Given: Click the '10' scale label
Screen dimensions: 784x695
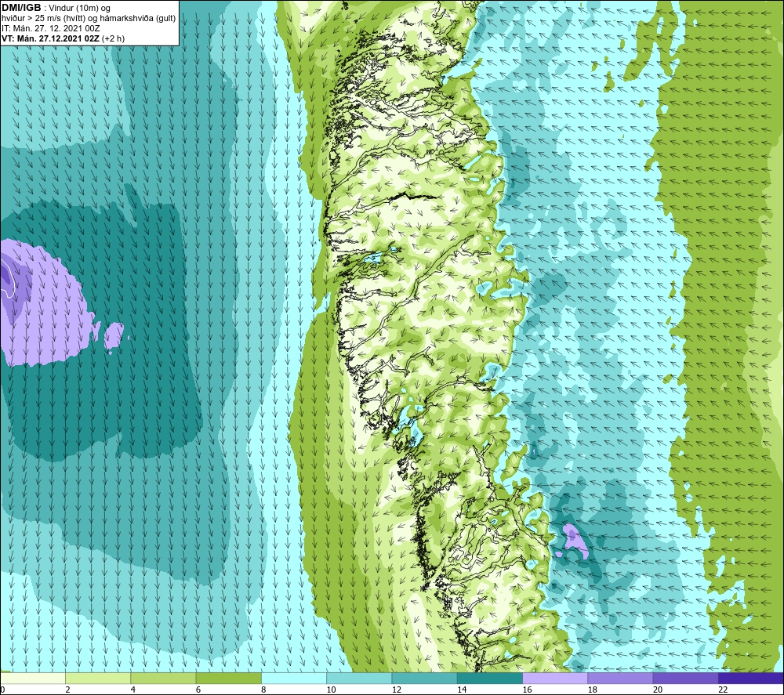Looking at the screenshot, I should click(x=332, y=690).
